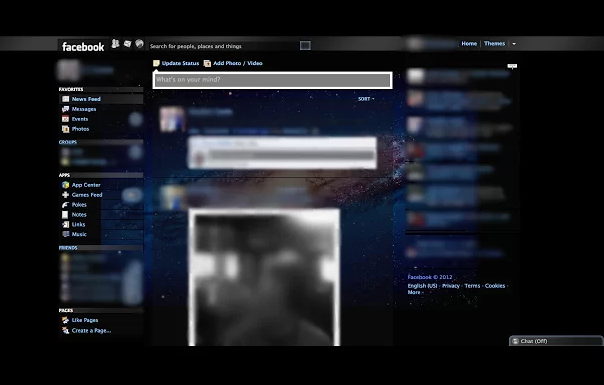
Task: Click the search people, places field
Action: (223, 46)
